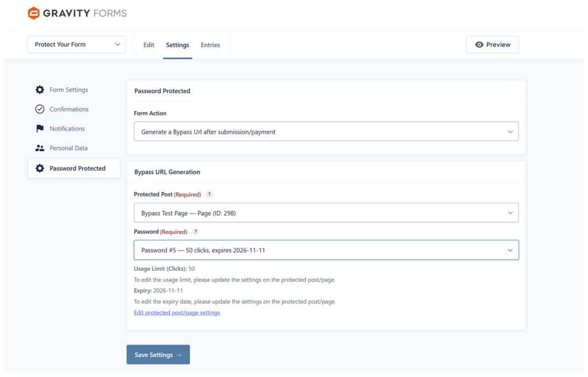The width and height of the screenshot is (588, 377).
Task: Click the Password Protected gear icon in sidebar
Action: (40, 168)
